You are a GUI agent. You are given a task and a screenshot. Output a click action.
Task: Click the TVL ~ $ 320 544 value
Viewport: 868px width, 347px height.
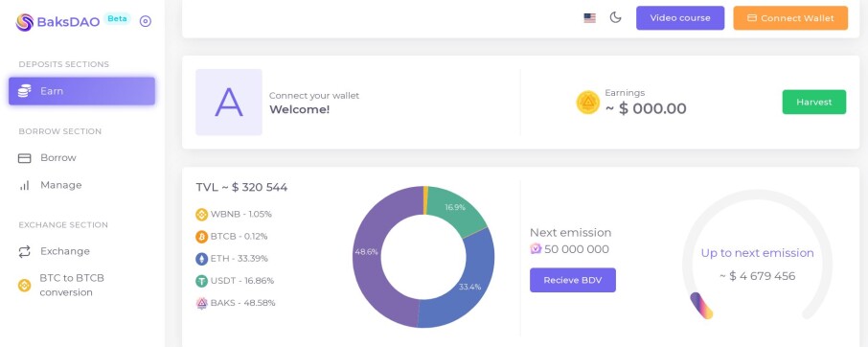[x=241, y=187]
